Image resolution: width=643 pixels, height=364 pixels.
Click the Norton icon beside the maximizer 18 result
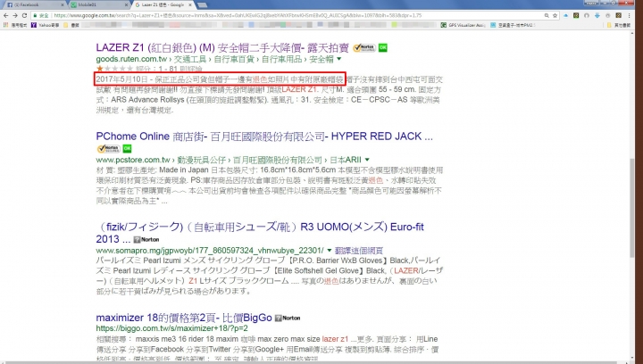point(288,318)
